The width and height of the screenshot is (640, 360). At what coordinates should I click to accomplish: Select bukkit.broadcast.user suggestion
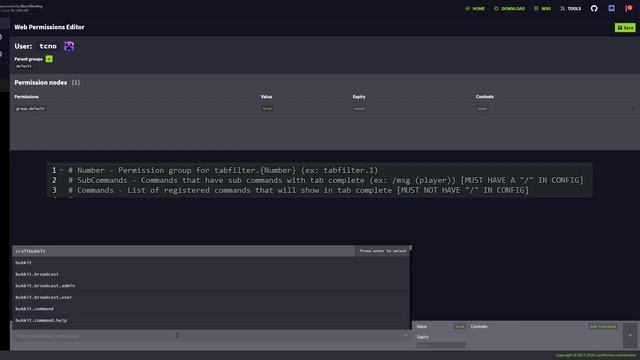point(211,297)
